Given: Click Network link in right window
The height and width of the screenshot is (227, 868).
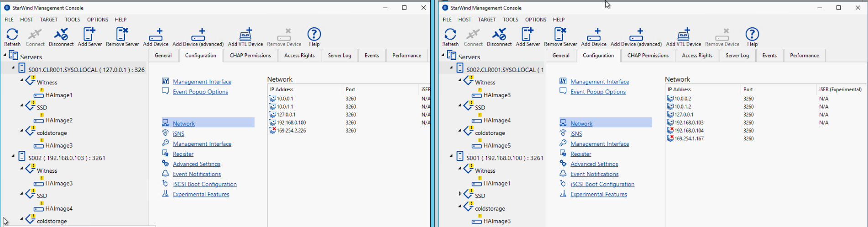Looking at the screenshot, I should (x=581, y=124).
